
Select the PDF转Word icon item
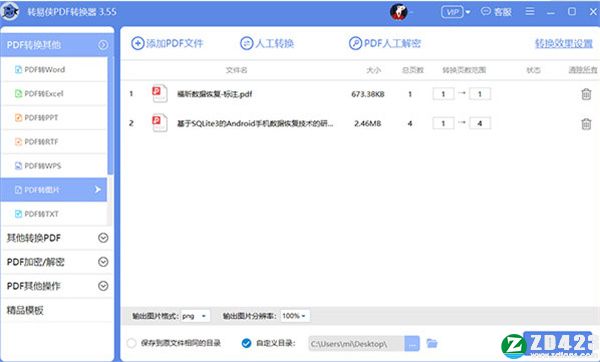18,69
